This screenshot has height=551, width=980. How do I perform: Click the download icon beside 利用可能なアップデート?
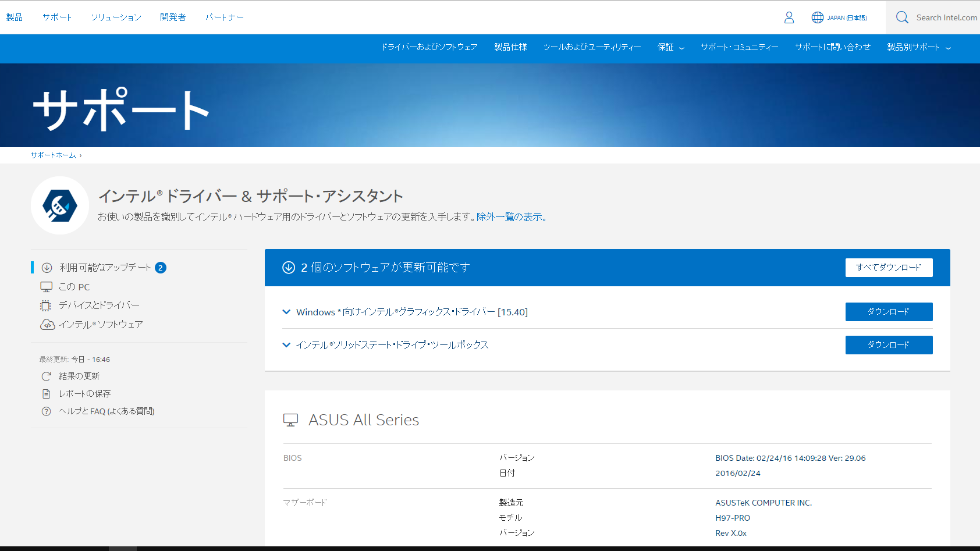tap(47, 268)
